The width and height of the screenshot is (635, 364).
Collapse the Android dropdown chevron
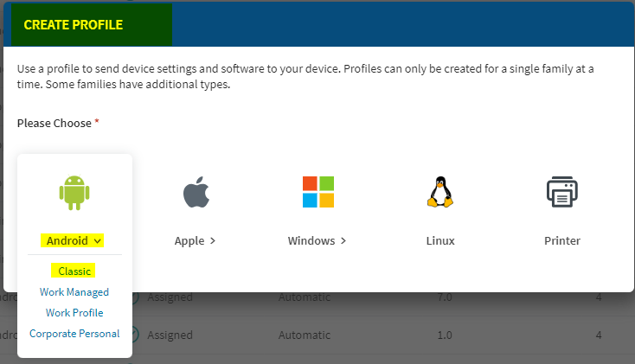(x=98, y=240)
